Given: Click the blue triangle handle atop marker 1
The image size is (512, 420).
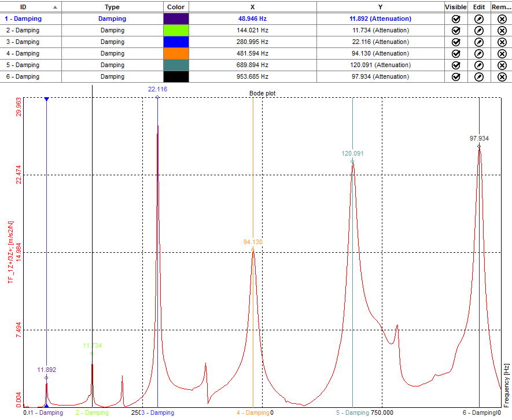Looking at the screenshot, I should point(47,99).
